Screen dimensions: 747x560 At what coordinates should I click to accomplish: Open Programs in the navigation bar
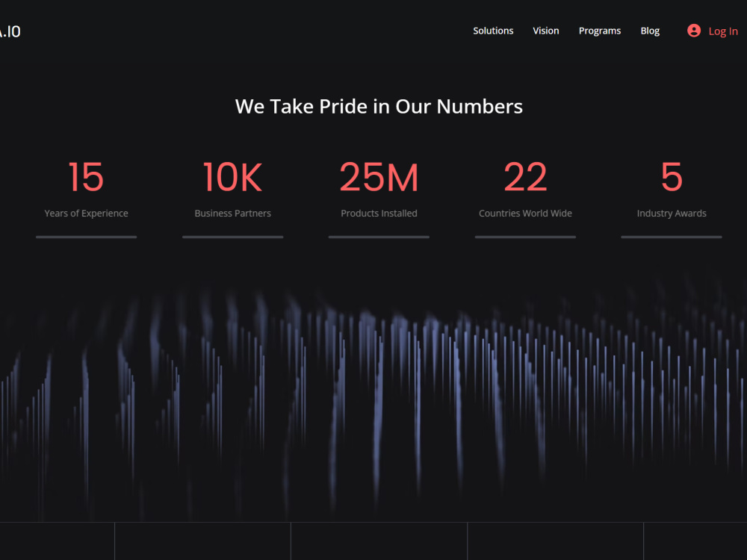pos(599,31)
